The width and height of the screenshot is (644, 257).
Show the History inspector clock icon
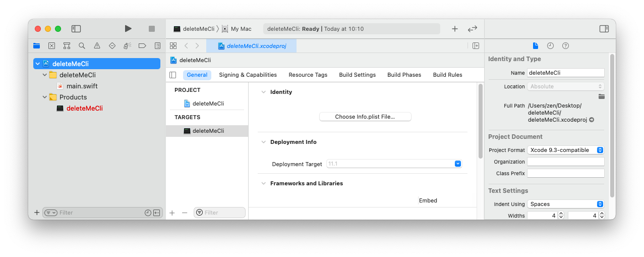click(x=550, y=45)
